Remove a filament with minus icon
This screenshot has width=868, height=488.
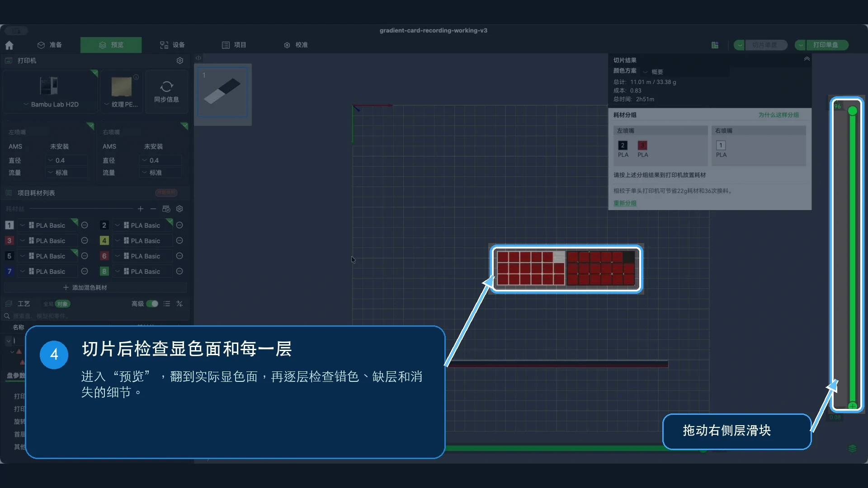[153, 209]
